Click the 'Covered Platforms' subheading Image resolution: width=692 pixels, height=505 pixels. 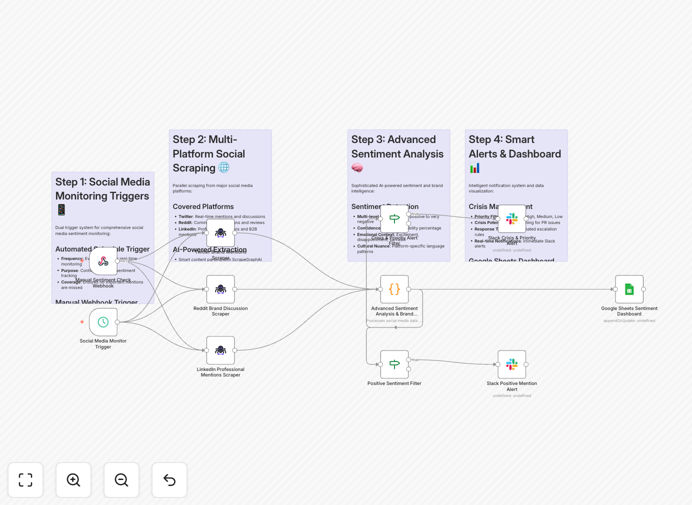(x=203, y=207)
